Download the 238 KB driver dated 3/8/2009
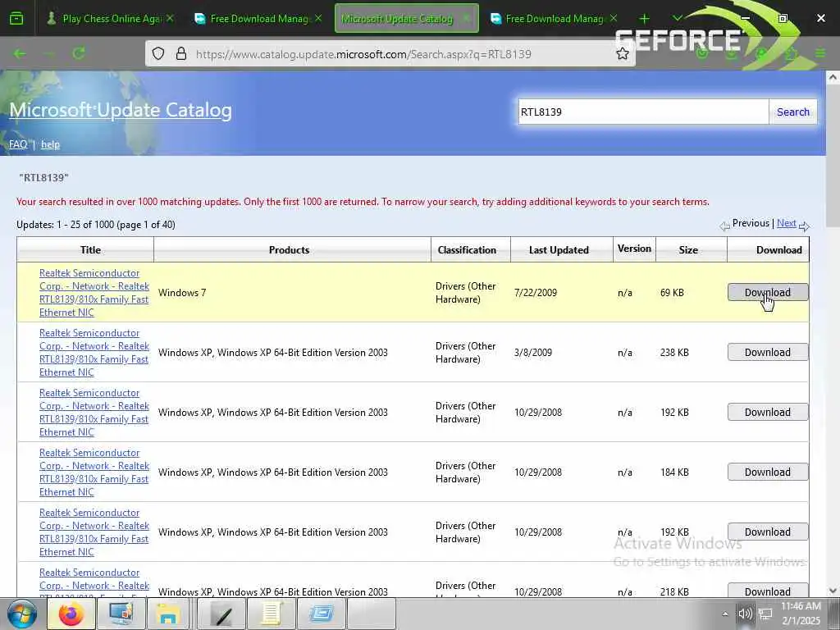Viewport: 840px width, 630px height. click(768, 352)
